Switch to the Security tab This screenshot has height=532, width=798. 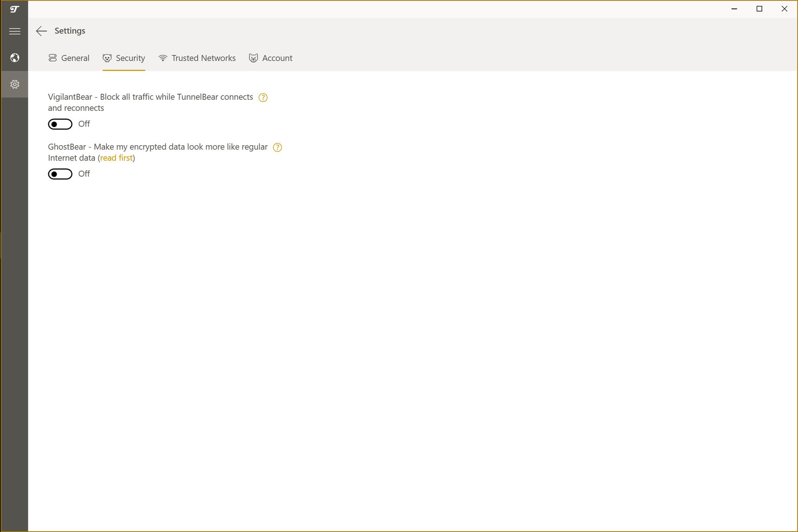[x=124, y=58]
